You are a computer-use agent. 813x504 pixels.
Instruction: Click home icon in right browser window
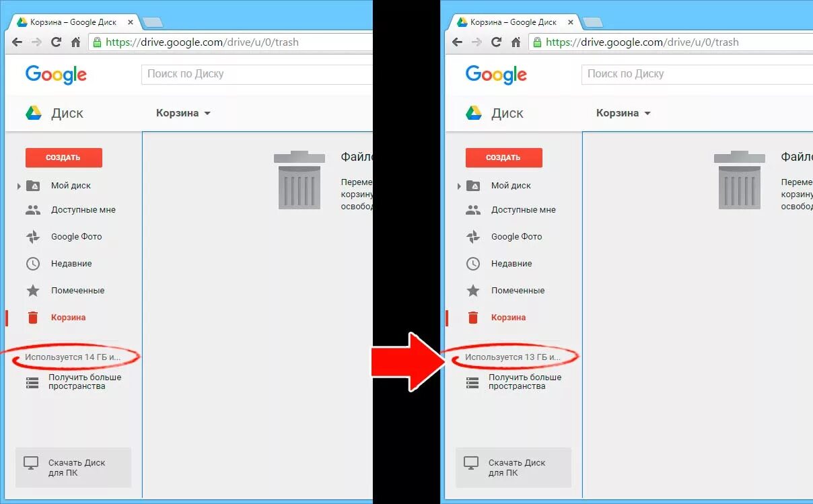pos(516,42)
